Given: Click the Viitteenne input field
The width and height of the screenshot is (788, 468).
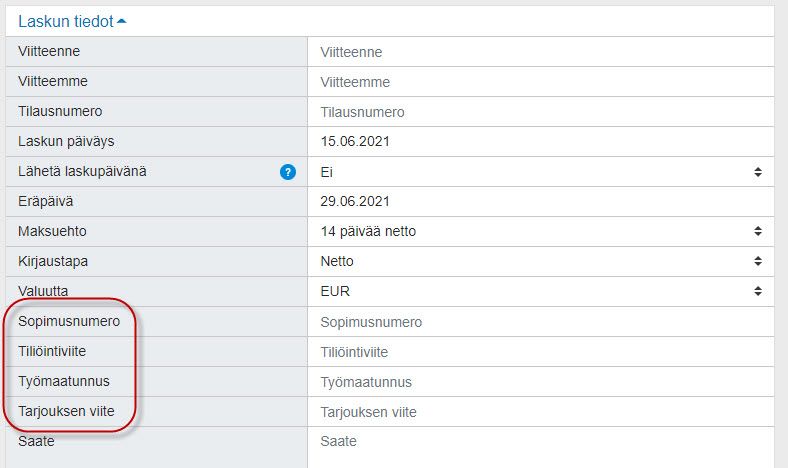Looking at the screenshot, I should coord(540,52).
